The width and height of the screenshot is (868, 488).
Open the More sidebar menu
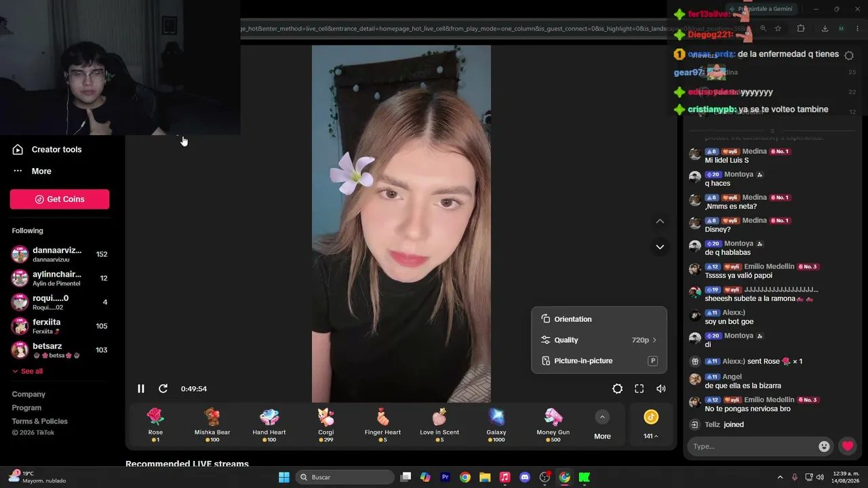(x=41, y=171)
